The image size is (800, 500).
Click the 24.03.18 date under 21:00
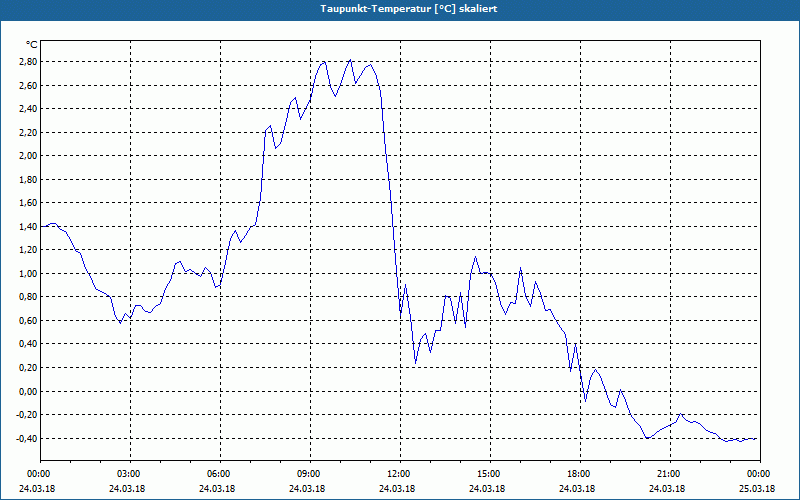[x=667, y=489]
